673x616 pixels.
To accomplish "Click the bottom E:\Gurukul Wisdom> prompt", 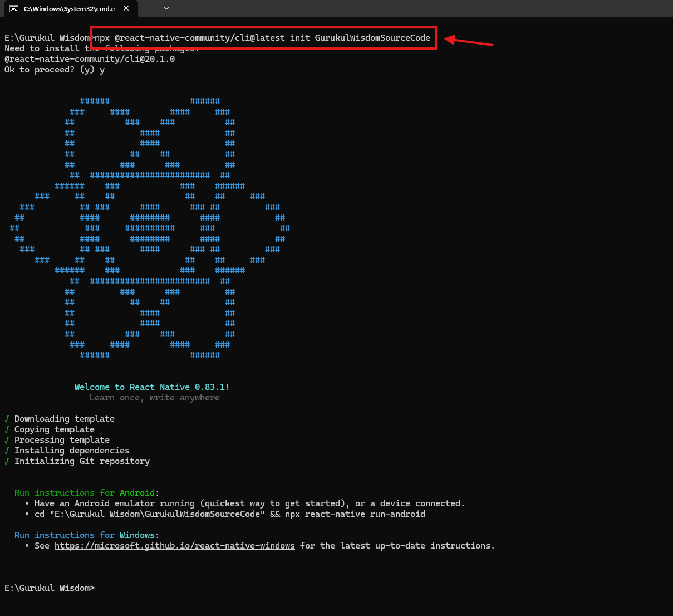I will [50, 588].
